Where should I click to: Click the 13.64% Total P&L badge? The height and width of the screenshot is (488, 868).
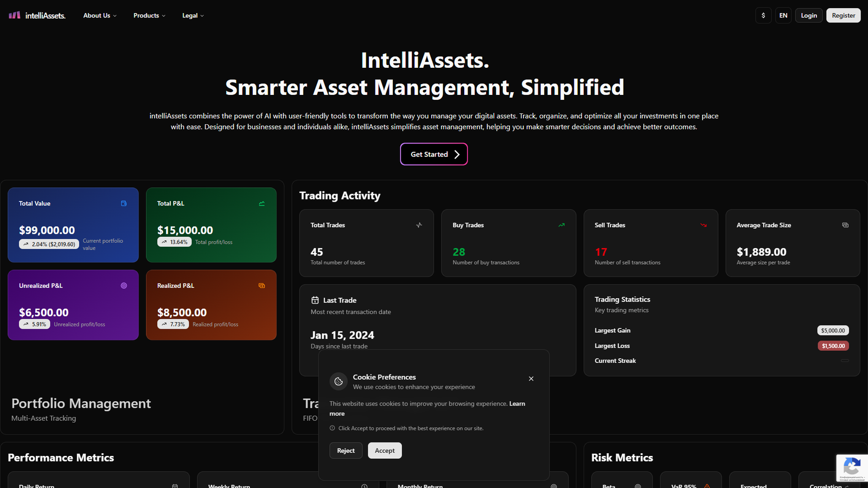[x=174, y=242]
